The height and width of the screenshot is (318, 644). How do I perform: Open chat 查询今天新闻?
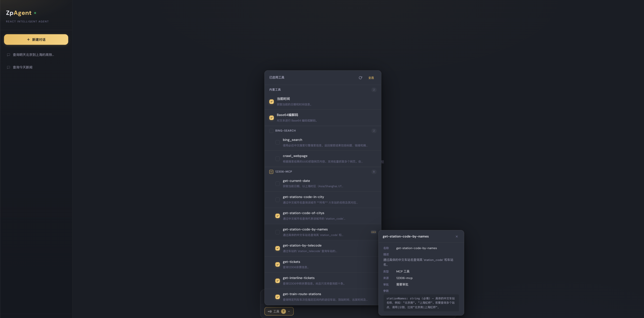36,67
